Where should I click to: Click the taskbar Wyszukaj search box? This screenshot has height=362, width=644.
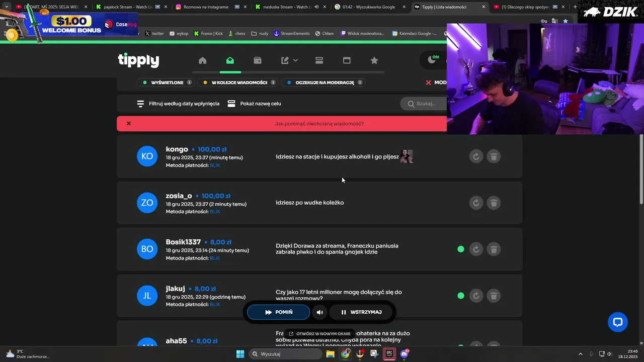(286, 354)
